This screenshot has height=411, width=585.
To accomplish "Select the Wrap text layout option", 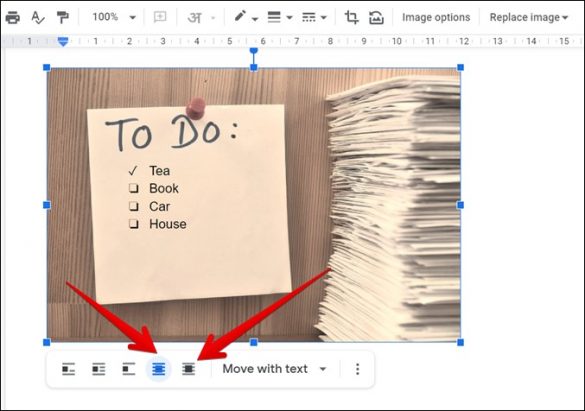I will click(x=98, y=369).
